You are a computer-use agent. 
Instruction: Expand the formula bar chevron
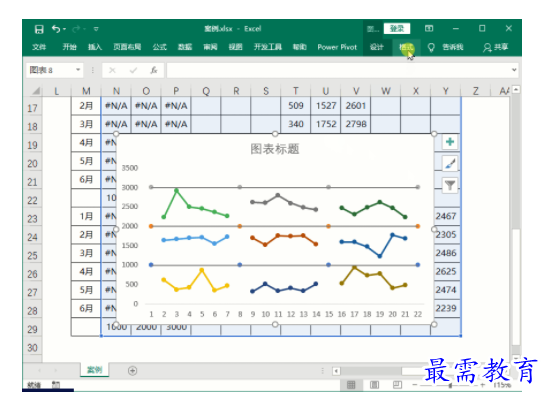[514, 70]
